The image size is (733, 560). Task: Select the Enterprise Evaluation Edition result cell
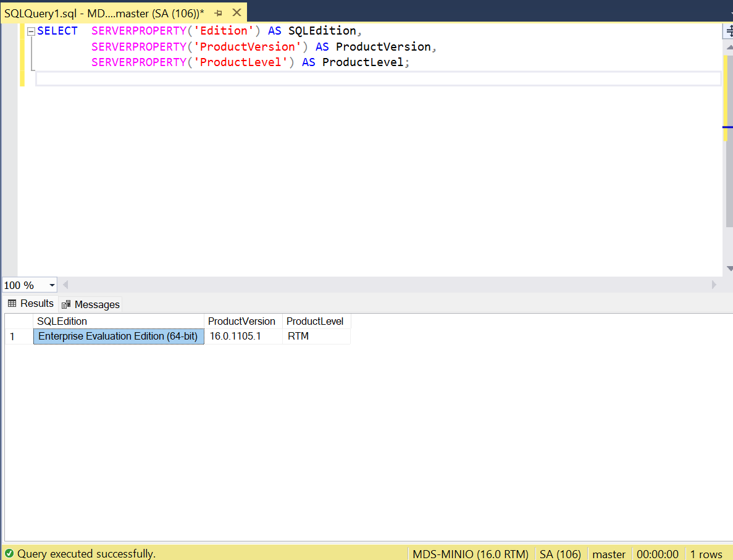(x=118, y=336)
